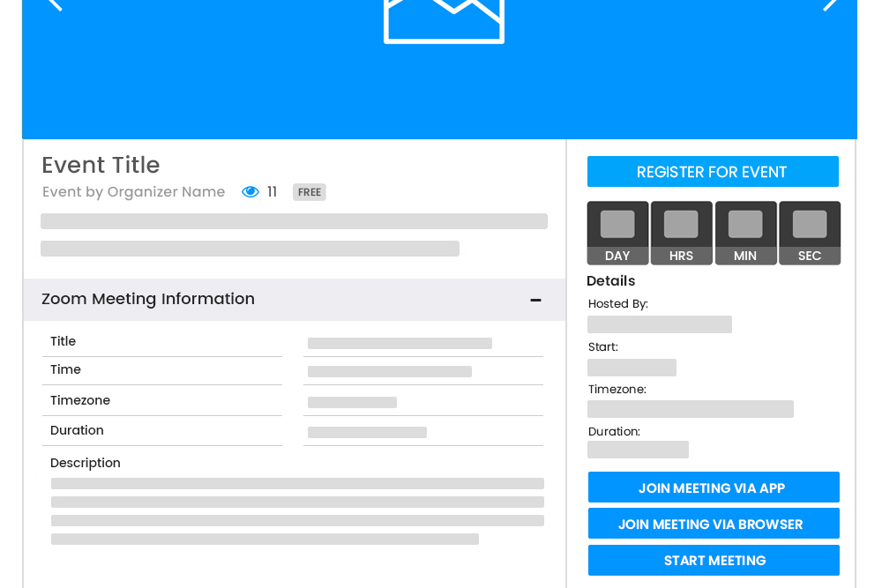Click the Hosted By placeholder field
This screenshot has width=882, height=588.
pos(659,324)
